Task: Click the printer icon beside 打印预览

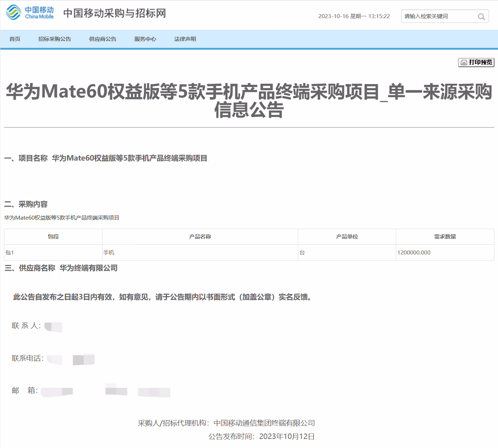Action: pyautogui.click(x=464, y=62)
